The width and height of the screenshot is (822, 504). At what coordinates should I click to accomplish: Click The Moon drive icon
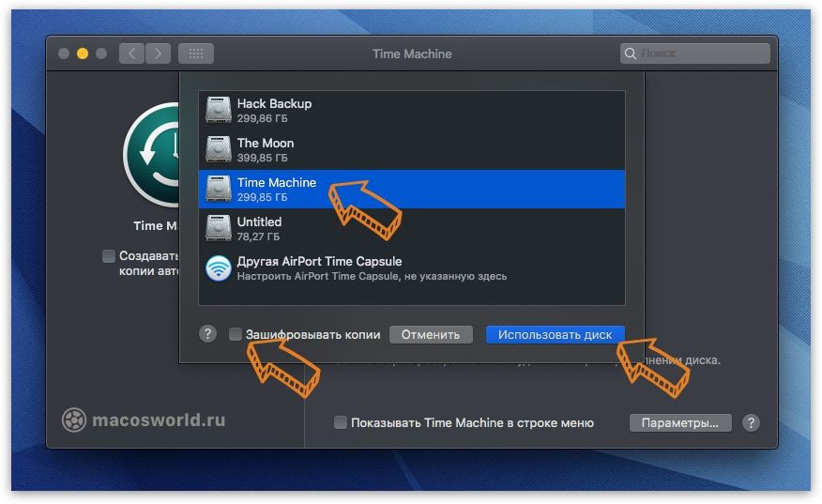point(218,149)
